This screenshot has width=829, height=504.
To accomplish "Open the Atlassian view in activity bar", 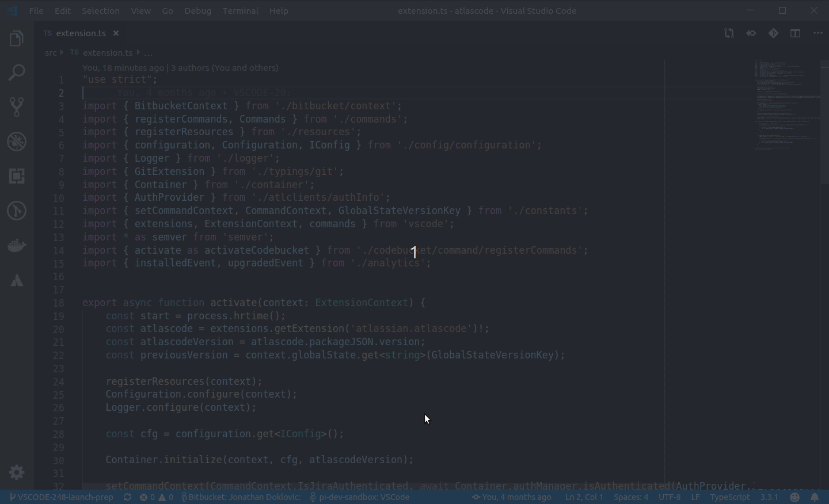I will point(17,280).
